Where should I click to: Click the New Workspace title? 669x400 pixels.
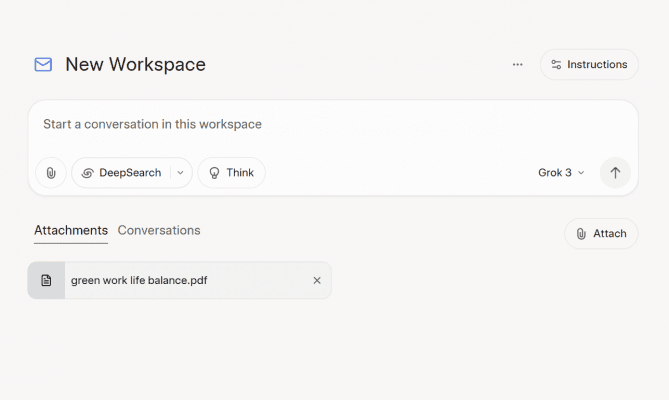pos(135,65)
